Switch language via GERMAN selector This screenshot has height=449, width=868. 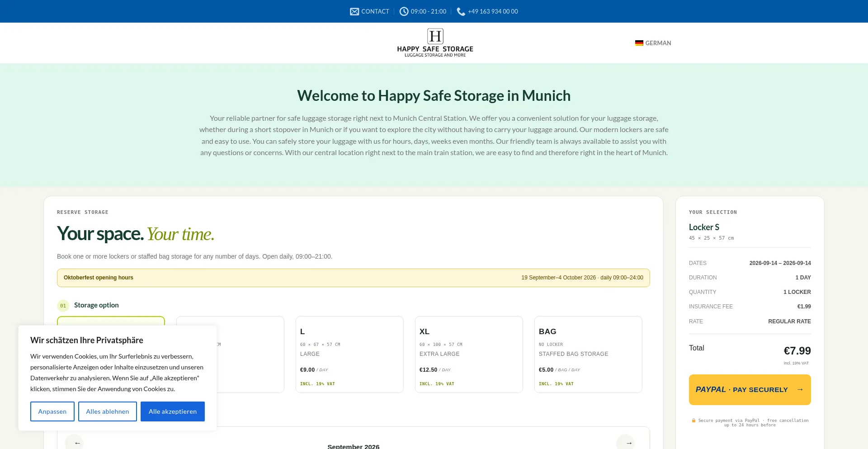[653, 43]
